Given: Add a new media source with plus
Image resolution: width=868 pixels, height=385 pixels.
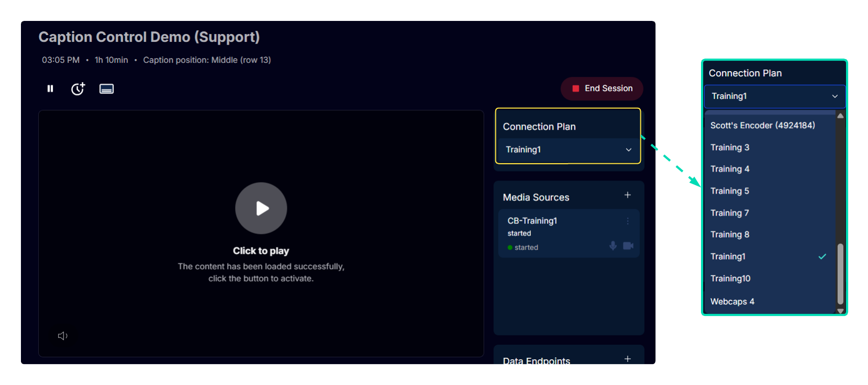Looking at the screenshot, I should click(627, 195).
